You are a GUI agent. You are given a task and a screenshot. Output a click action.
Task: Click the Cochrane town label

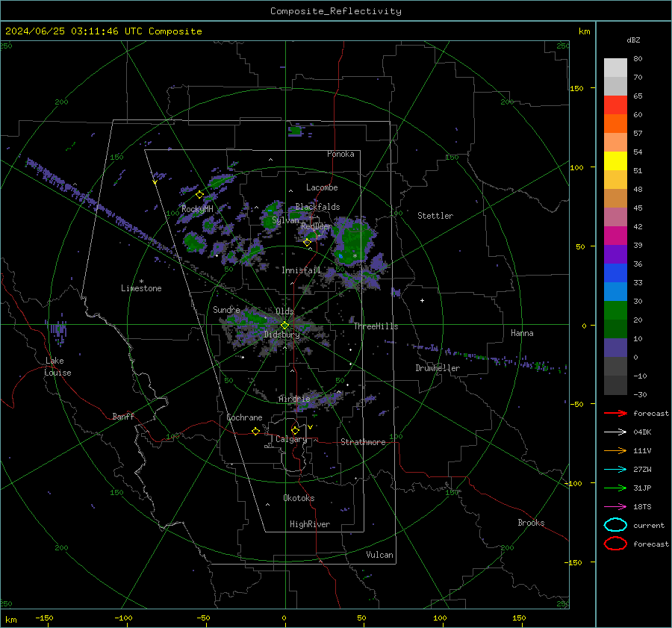point(244,417)
